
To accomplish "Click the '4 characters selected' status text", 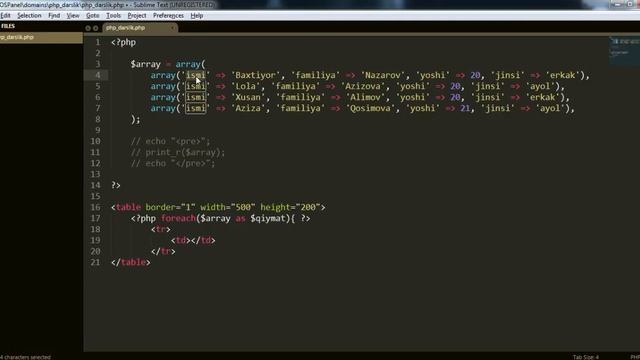I will point(25,357).
